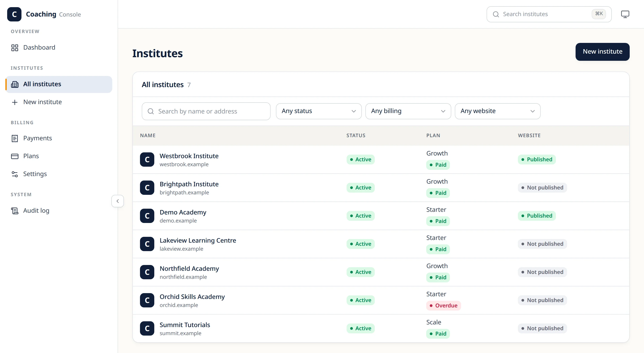
Task: Click the monitor theme icon in header
Action: (x=625, y=14)
